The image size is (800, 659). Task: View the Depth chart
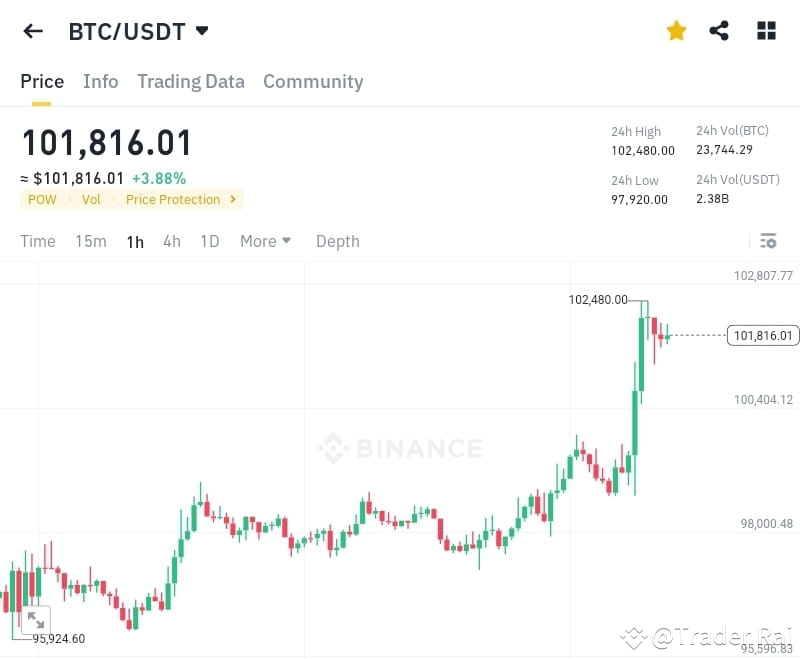(337, 241)
